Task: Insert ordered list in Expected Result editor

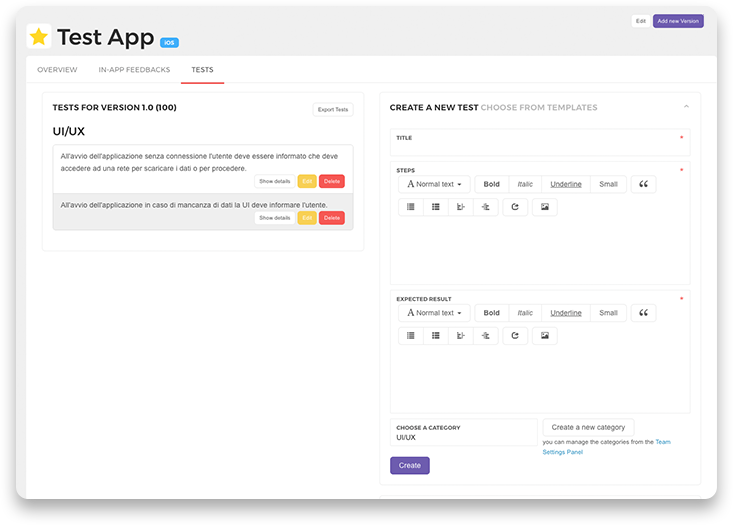Action: coord(436,336)
